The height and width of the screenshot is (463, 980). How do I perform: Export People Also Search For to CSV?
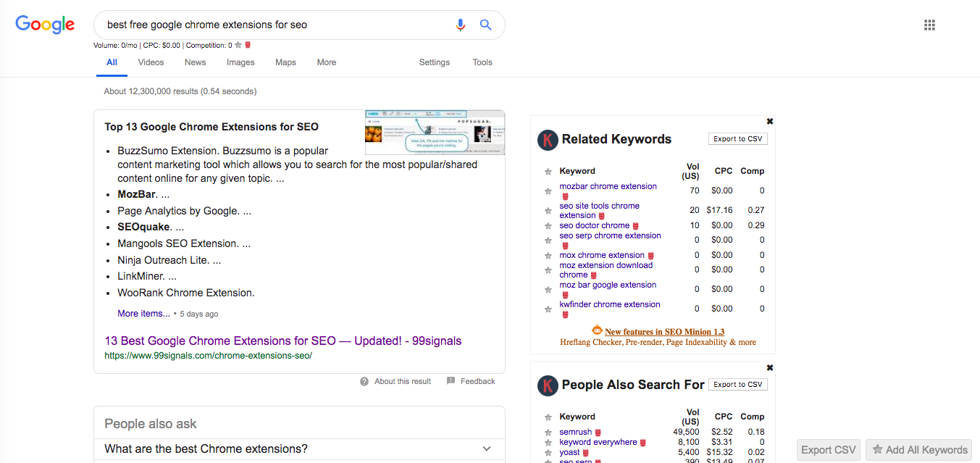click(738, 385)
